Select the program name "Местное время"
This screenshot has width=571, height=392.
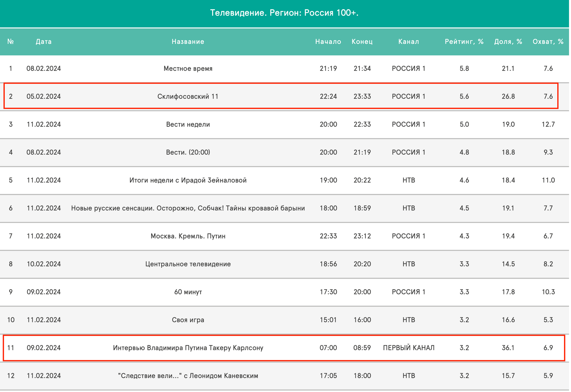(x=188, y=69)
